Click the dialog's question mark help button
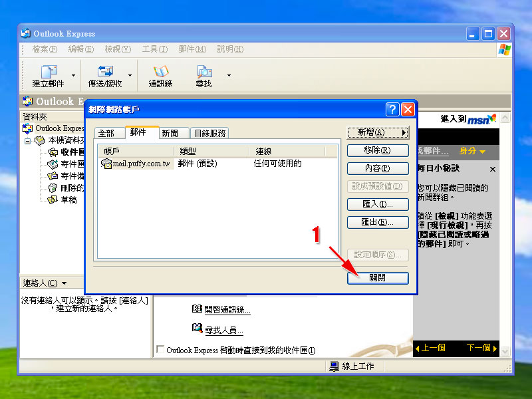 point(392,109)
